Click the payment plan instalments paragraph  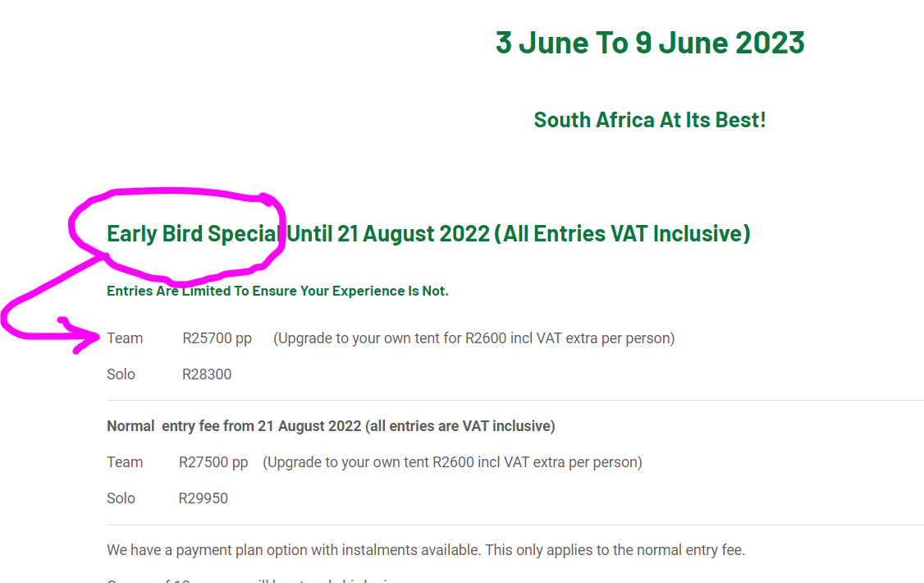(425, 550)
